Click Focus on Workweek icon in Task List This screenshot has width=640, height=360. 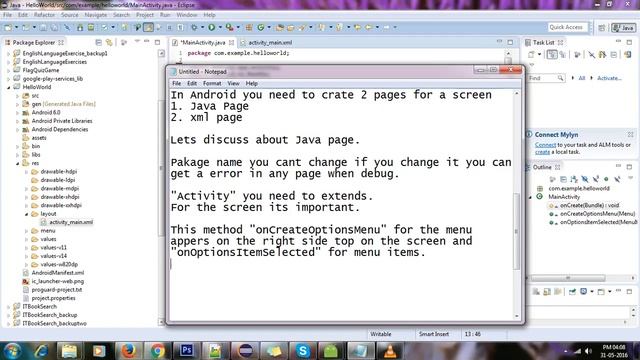point(577,54)
